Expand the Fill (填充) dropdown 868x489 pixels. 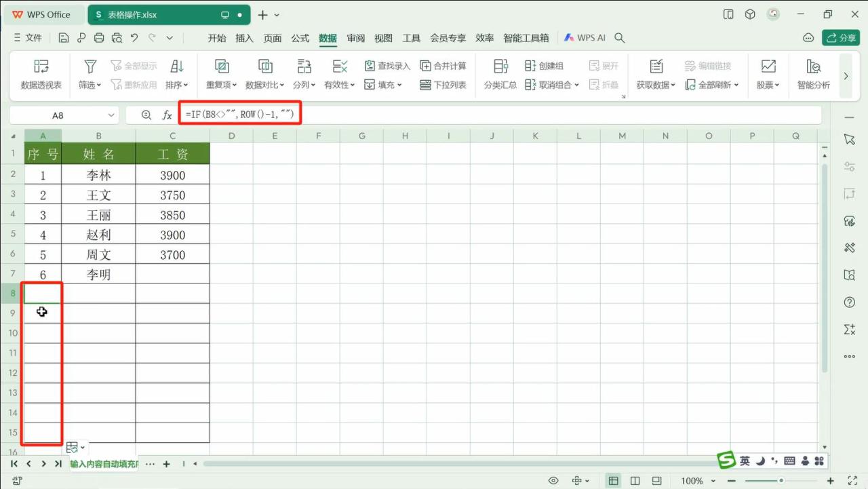point(399,85)
